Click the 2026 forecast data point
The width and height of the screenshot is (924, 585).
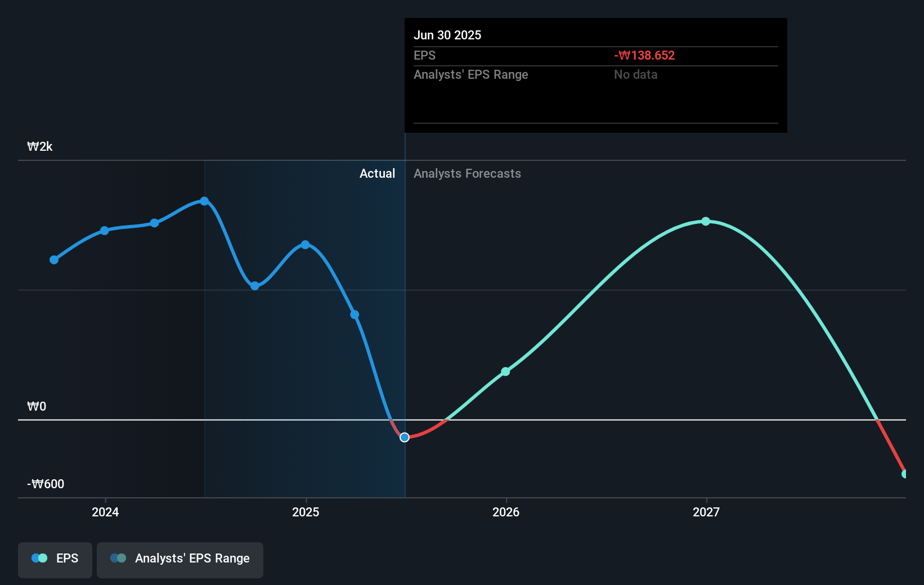[505, 371]
